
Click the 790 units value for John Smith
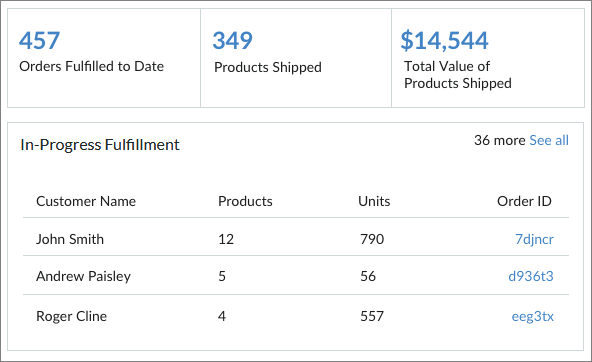(x=372, y=239)
